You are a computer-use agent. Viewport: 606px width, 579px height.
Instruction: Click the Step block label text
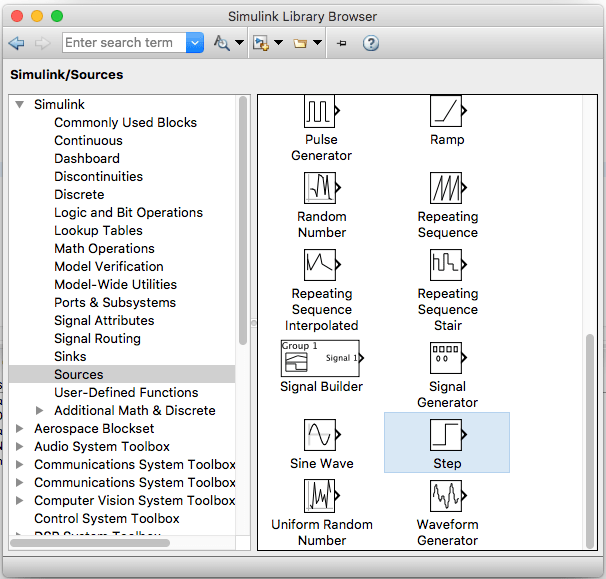447,463
